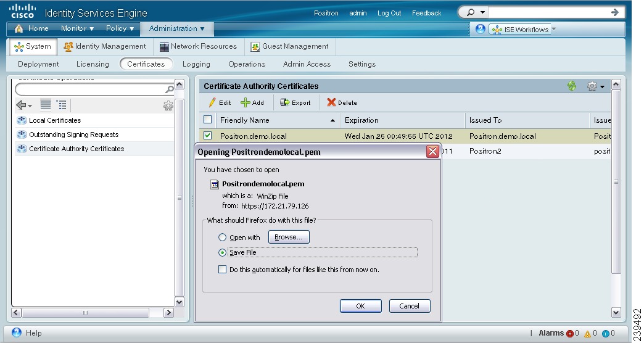Open the blue help question mark icon
The width and height of the screenshot is (644, 343).
(480, 29)
